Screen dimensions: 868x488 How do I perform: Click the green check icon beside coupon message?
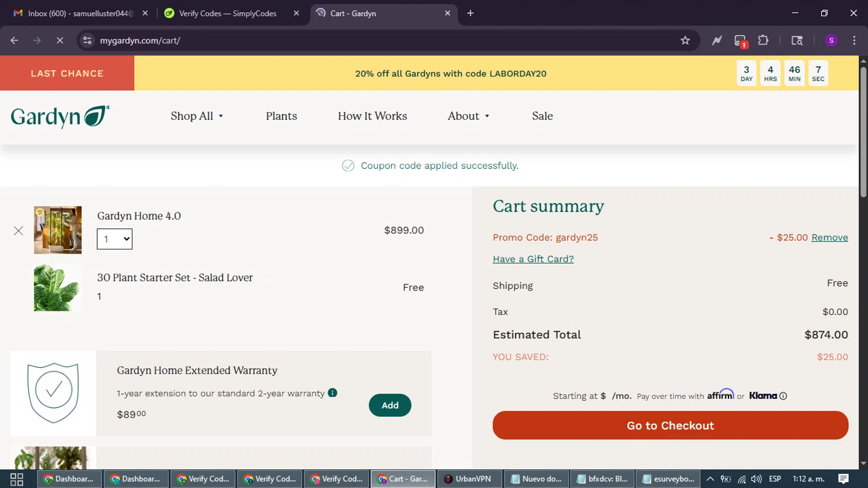348,166
